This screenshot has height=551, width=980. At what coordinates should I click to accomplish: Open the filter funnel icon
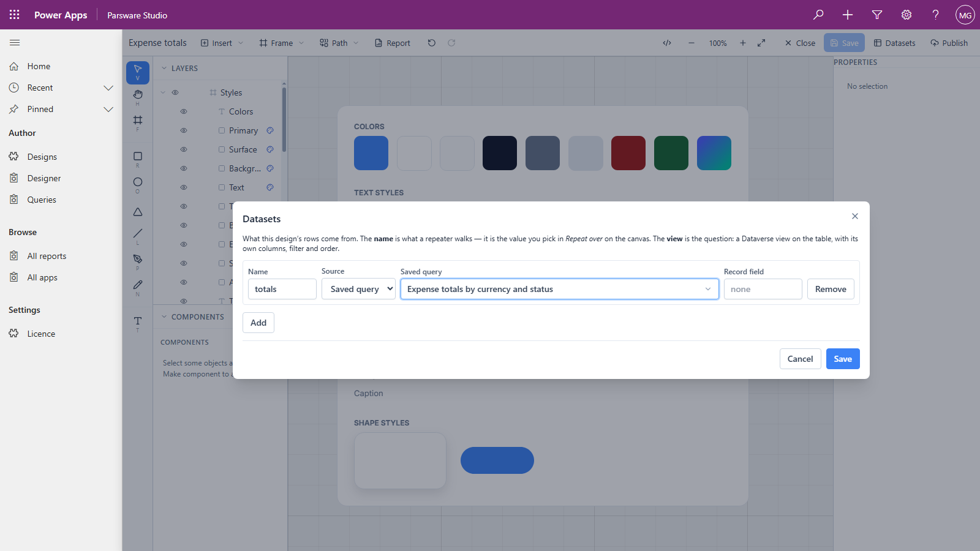(x=877, y=15)
